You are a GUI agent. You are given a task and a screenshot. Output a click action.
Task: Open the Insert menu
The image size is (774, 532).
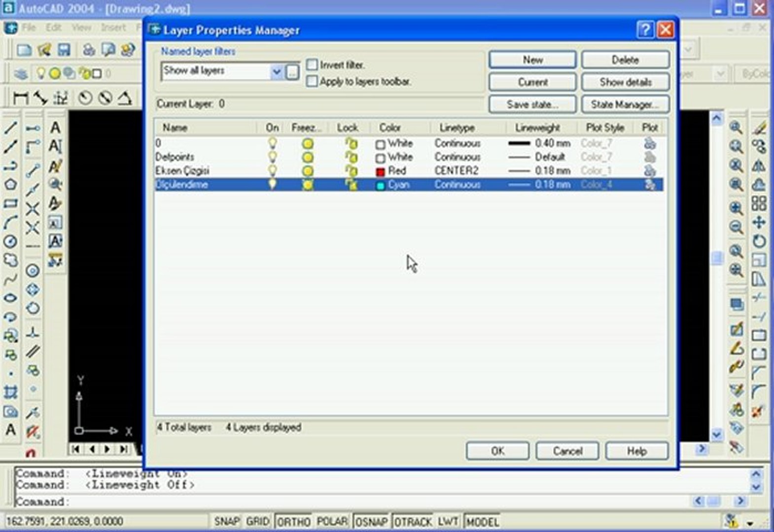[x=113, y=28]
